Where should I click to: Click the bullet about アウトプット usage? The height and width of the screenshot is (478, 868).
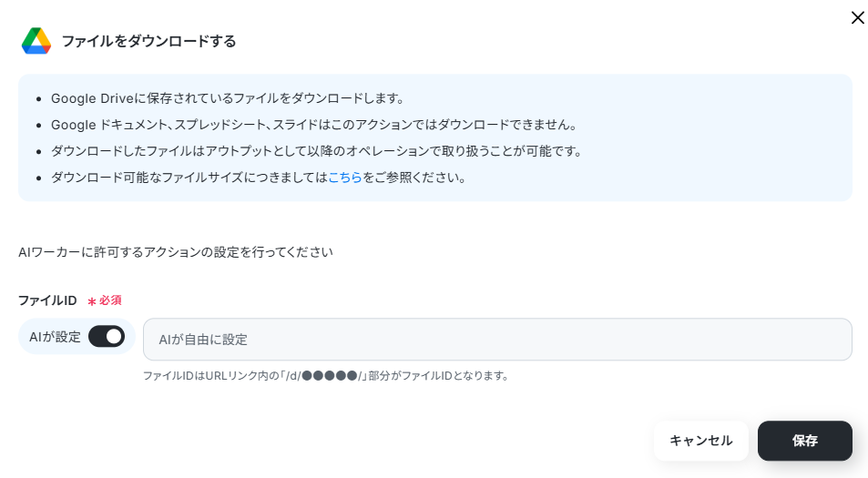point(317,151)
